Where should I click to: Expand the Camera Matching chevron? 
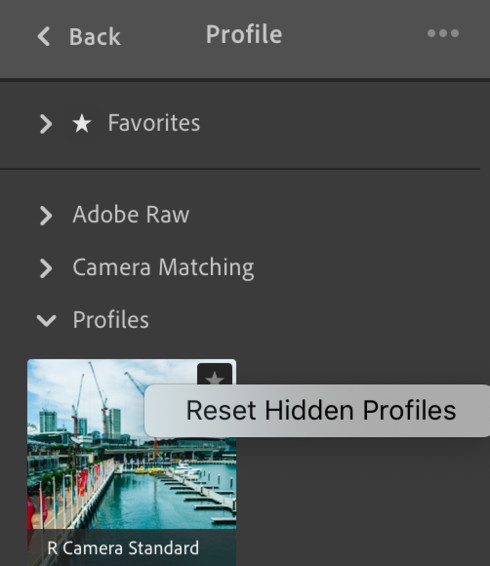coord(46,268)
